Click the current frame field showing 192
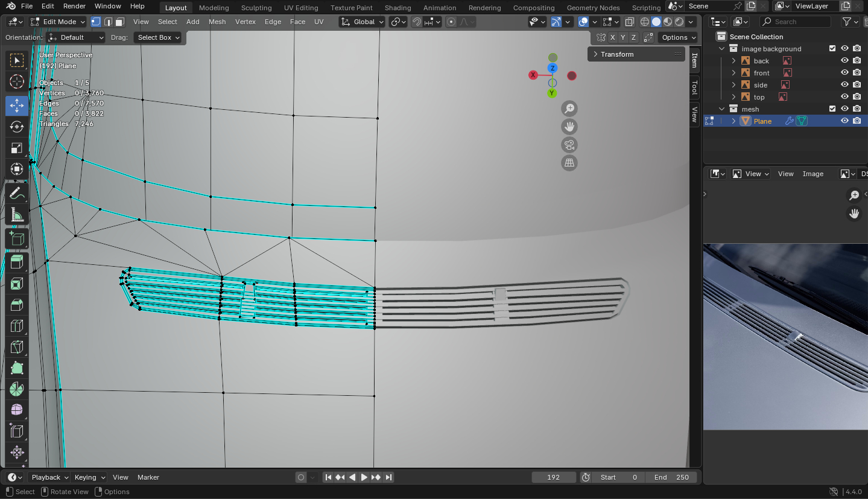The image size is (868, 499). coord(553,477)
